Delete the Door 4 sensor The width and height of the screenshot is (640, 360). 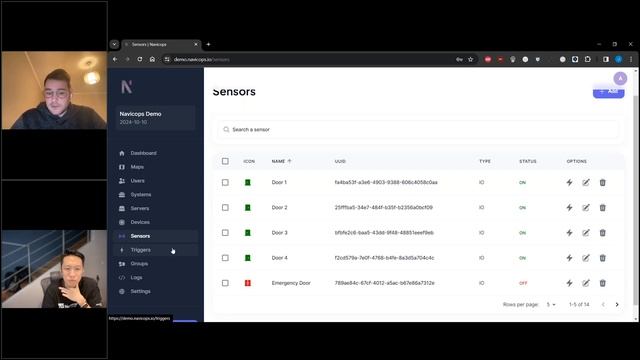tap(602, 258)
